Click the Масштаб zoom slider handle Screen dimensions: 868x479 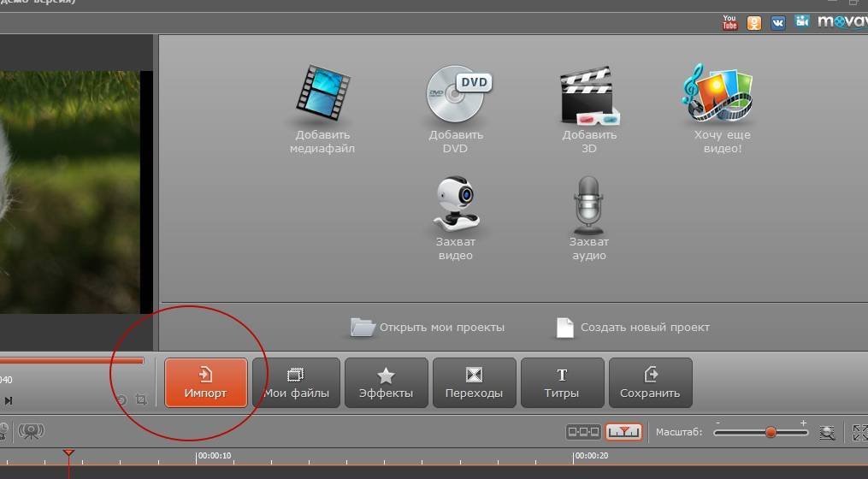[x=770, y=432]
